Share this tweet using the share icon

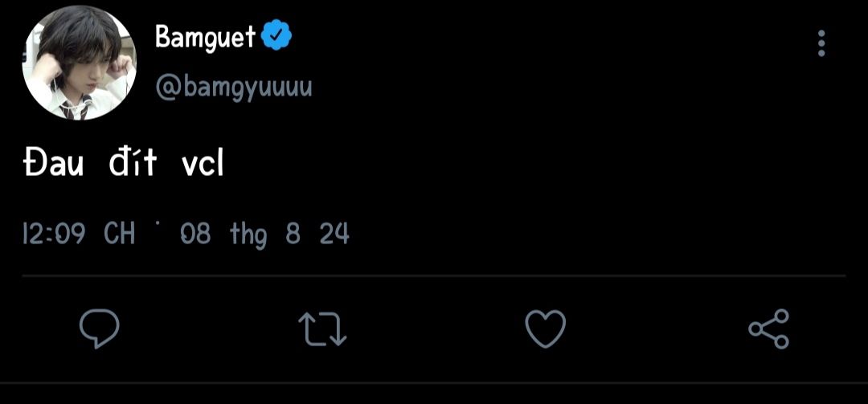[768, 329]
